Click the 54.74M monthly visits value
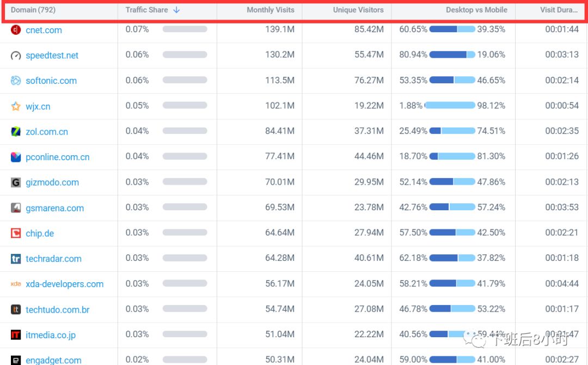The width and height of the screenshot is (588, 365). (x=280, y=309)
